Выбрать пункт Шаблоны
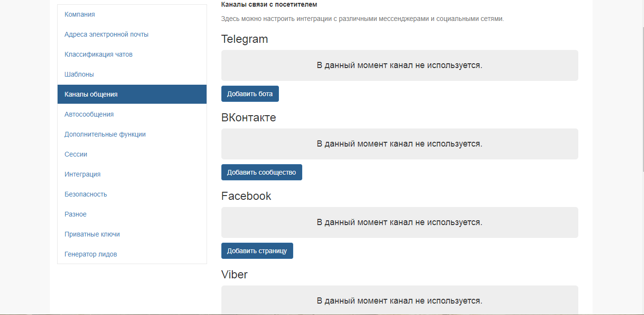 pos(79,74)
